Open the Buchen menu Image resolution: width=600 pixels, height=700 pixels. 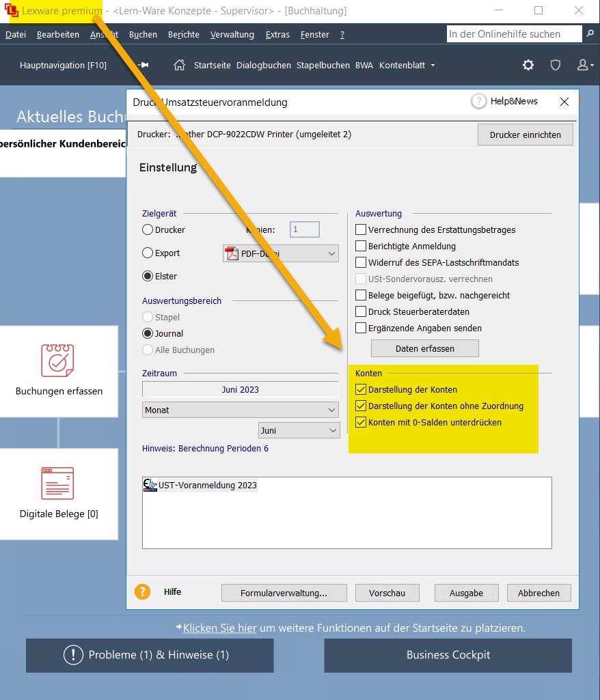143,34
